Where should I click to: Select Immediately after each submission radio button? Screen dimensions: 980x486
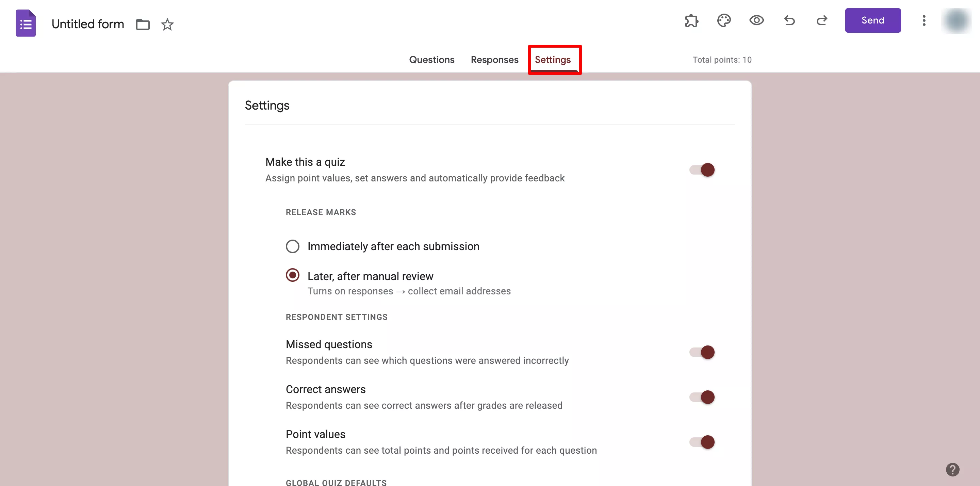tap(292, 246)
